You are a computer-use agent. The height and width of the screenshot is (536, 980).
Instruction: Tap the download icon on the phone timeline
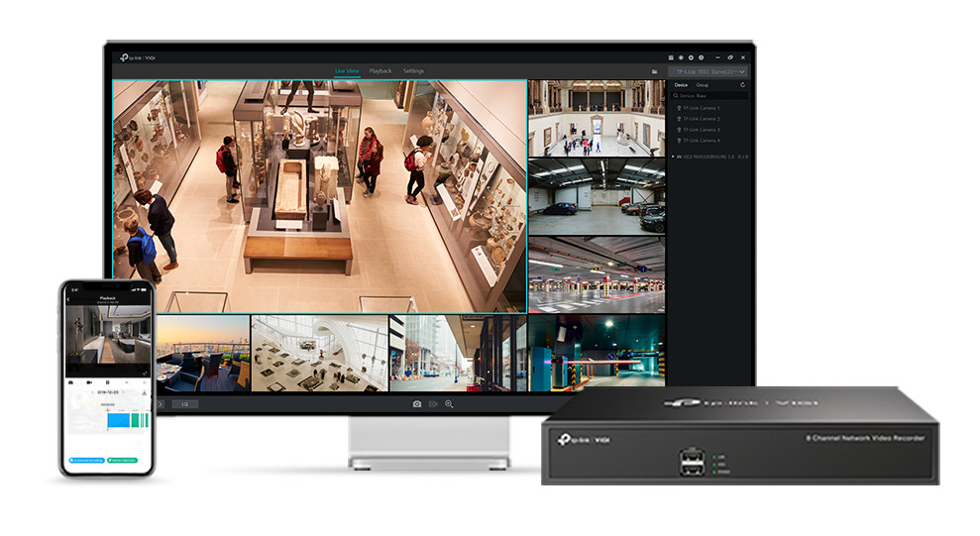pyautogui.click(x=145, y=392)
